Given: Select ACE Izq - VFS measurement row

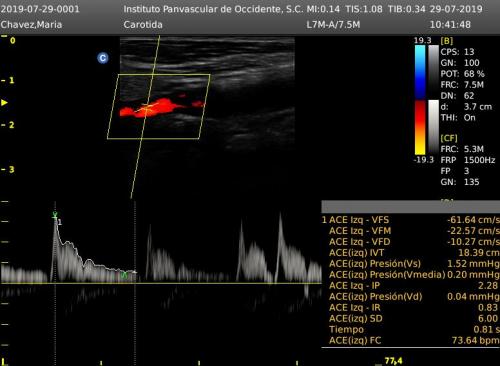Looking at the screenshot, I should pos(411,220).
